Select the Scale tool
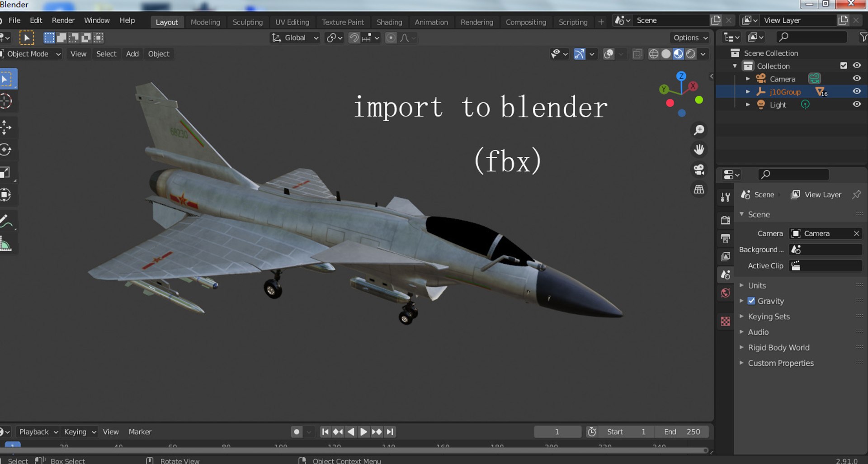This screenshot has height=464, width=868. (x=6, y=172)
